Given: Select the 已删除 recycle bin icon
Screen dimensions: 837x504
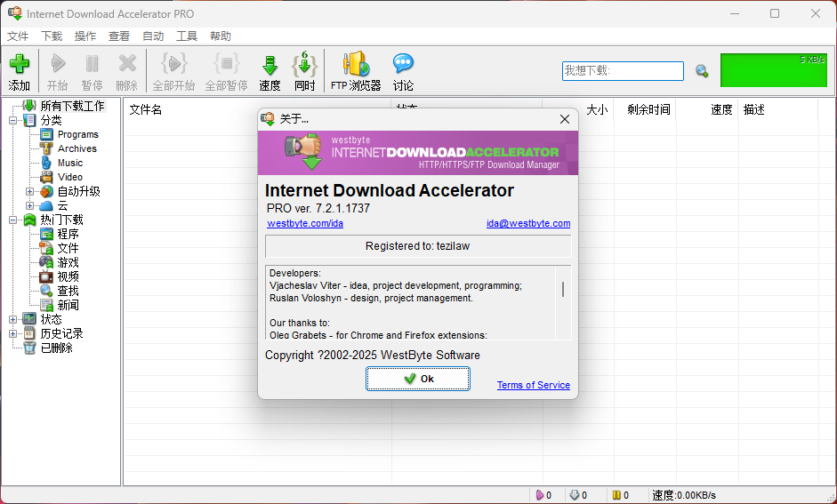Looking at the screenshot, I should pyautogui.click(x=30, y=348).
